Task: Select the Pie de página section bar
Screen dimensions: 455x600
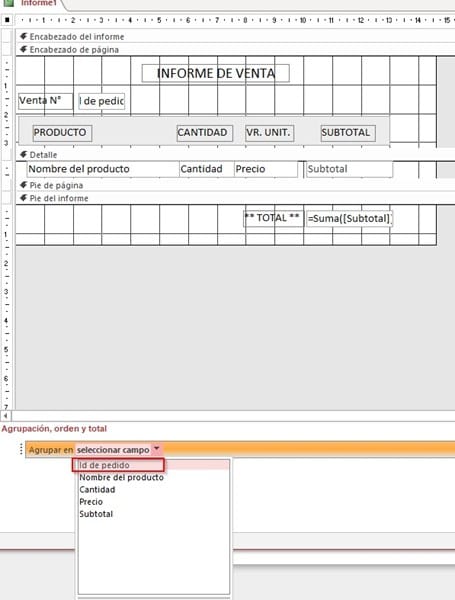Action: [x=235, y=186]
